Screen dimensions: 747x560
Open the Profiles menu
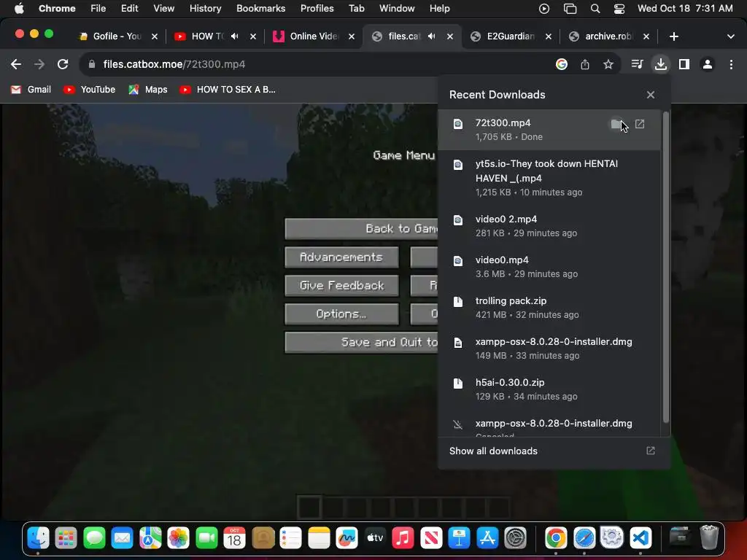click(x=317, y=8)
